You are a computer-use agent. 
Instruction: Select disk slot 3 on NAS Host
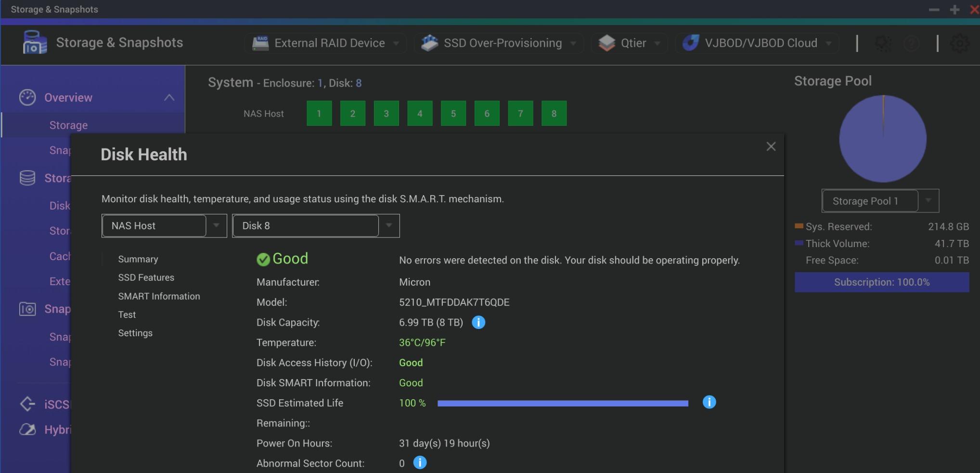point(386,113)
